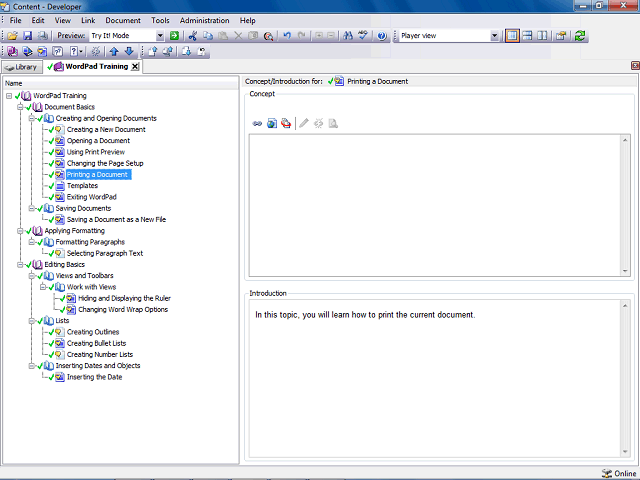Click the Link New Section blue icon
640x480 pixels.
[27, 51]
